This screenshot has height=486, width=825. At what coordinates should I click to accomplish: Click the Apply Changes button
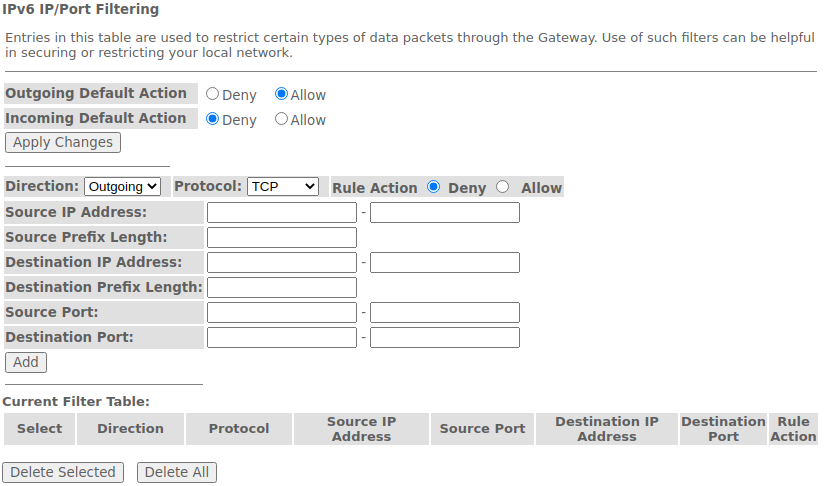click(63, 143)
